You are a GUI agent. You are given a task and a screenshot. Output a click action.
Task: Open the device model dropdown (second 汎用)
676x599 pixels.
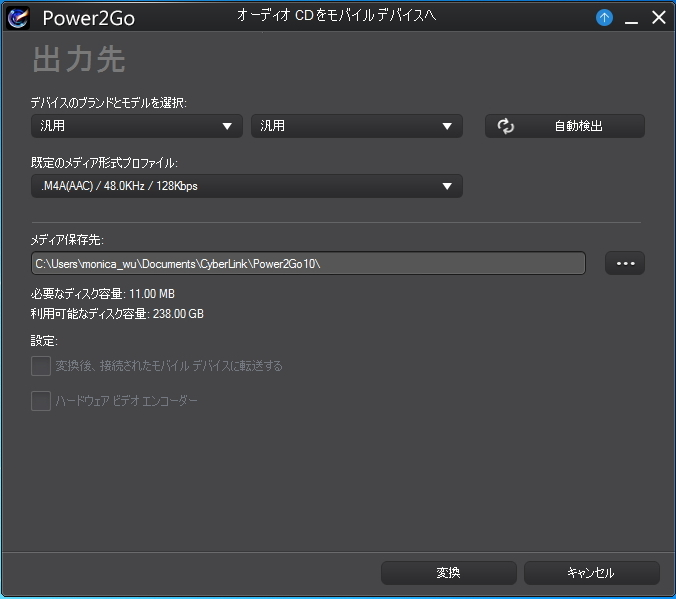point(357,126)
